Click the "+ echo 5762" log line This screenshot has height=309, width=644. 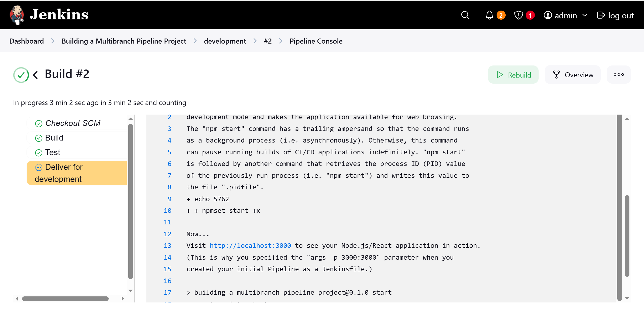click(208, 199)
